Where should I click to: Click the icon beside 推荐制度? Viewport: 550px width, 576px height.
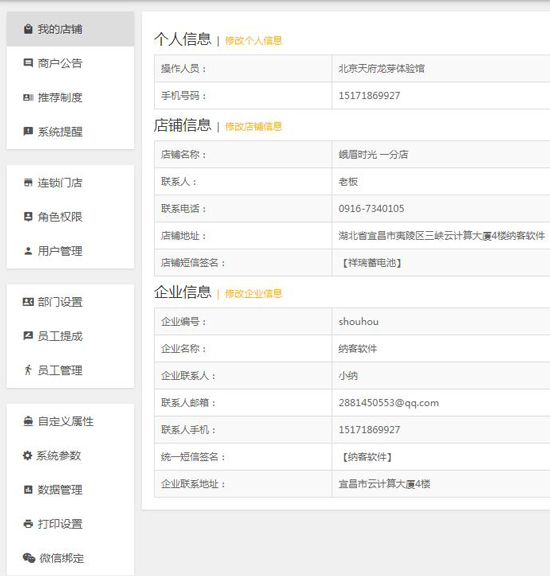pos(28,97)
